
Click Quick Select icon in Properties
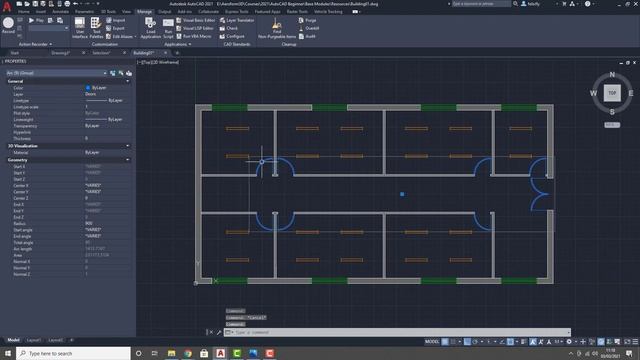[x=129, y=73]
